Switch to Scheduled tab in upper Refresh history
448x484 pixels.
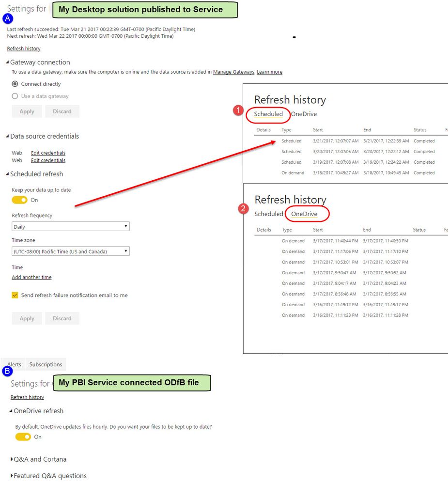[x=268, y=114]
